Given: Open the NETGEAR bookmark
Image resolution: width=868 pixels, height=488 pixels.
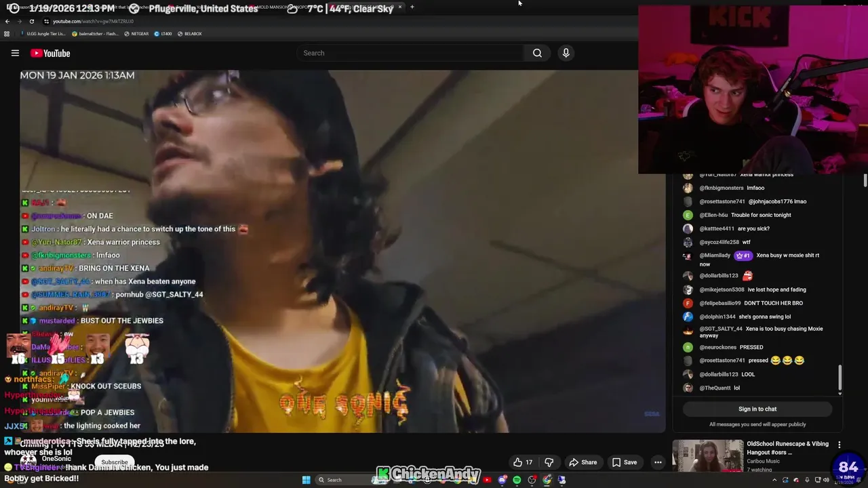Looking at the screenshot, I should (x=136, y=33).
